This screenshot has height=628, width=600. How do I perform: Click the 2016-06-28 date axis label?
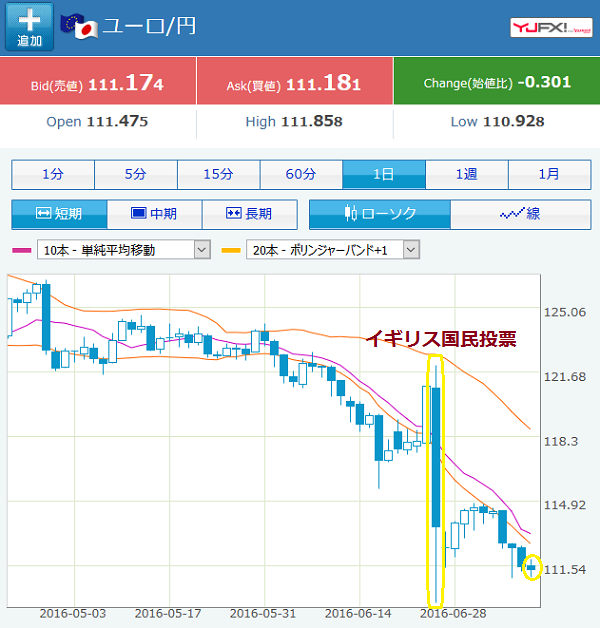click(x=453, y=614)
